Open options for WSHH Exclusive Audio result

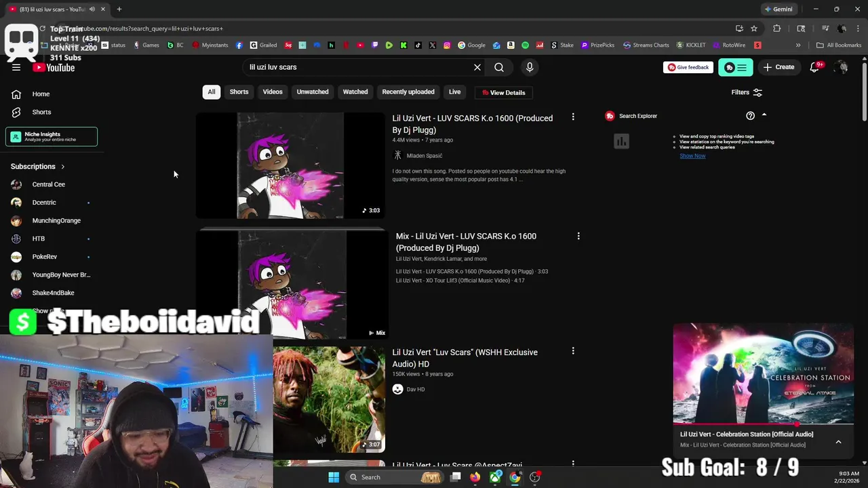573,351
